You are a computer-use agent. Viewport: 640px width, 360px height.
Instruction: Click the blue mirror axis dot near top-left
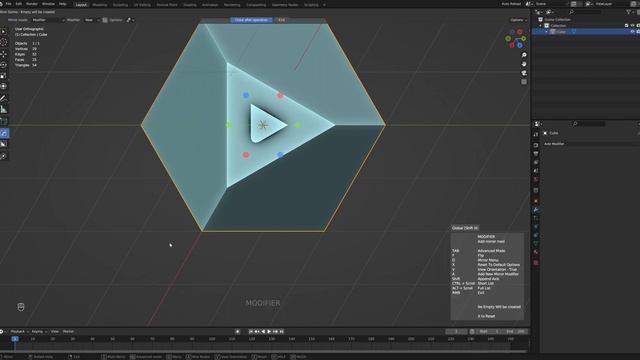click(246, 95)
